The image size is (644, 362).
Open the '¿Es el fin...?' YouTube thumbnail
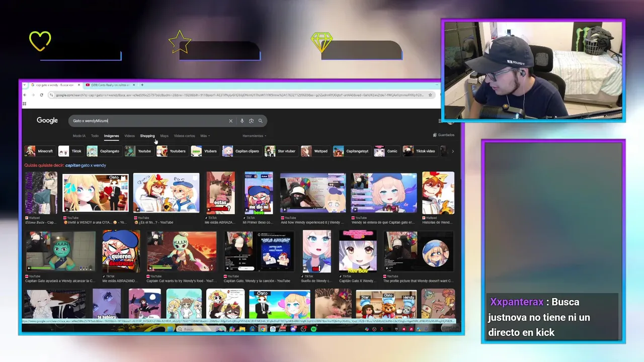pyautogui.click(x=167, y=193)
